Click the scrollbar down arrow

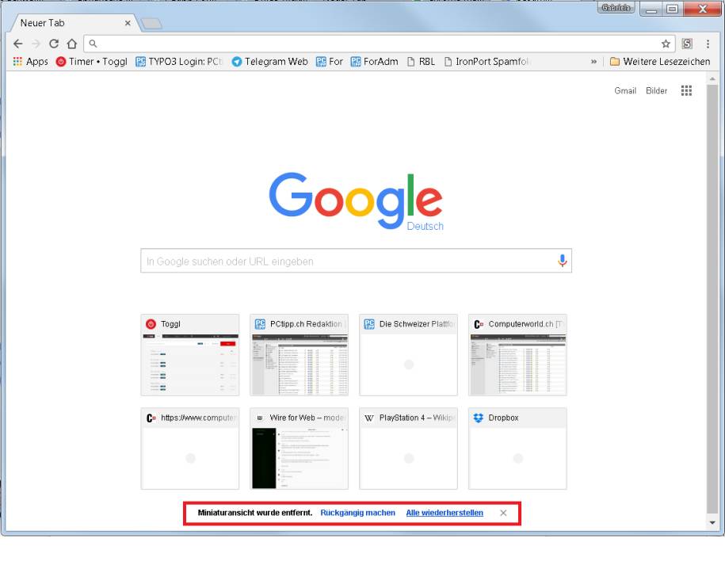pyautogui.click(x=712, y=522)
